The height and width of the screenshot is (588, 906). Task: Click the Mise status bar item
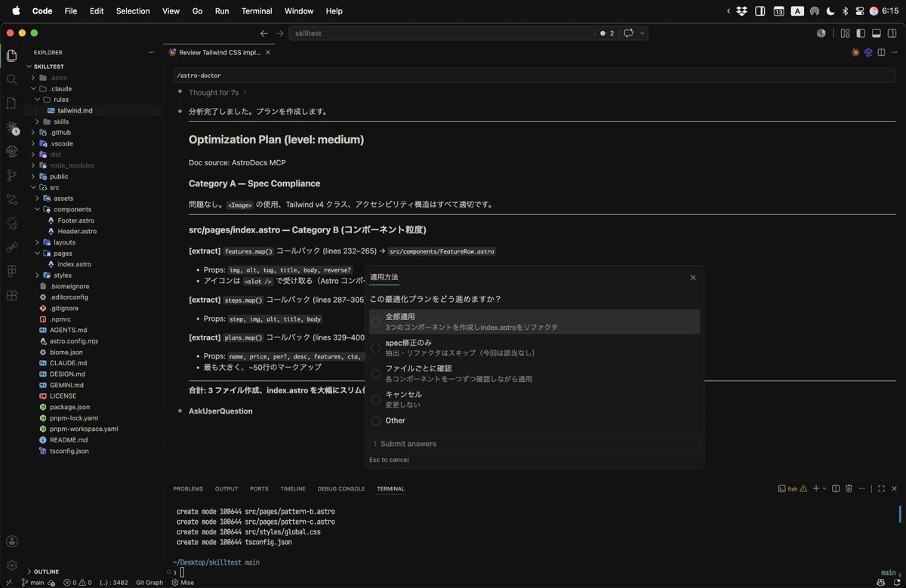[183, 582]
